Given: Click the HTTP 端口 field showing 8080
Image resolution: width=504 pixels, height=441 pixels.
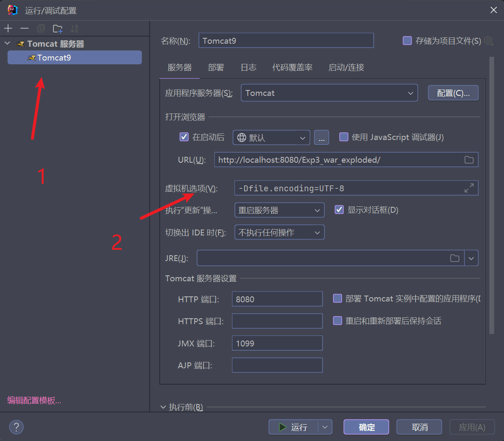Looking at the screenshot, I should pos(277,299).
